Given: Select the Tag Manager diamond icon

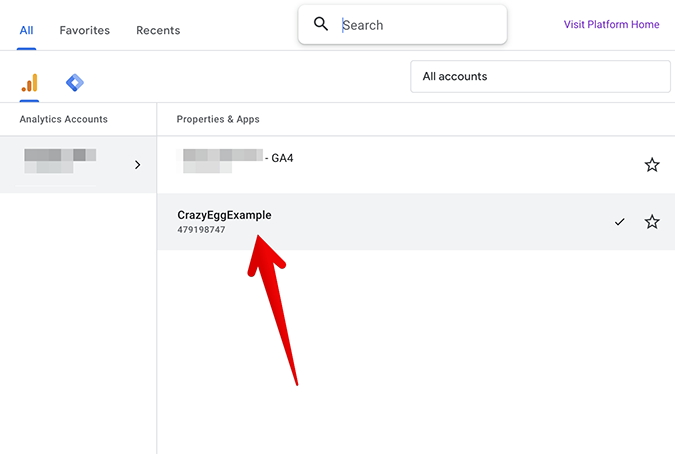Looking at the screenshot, I should pos(74,83).
